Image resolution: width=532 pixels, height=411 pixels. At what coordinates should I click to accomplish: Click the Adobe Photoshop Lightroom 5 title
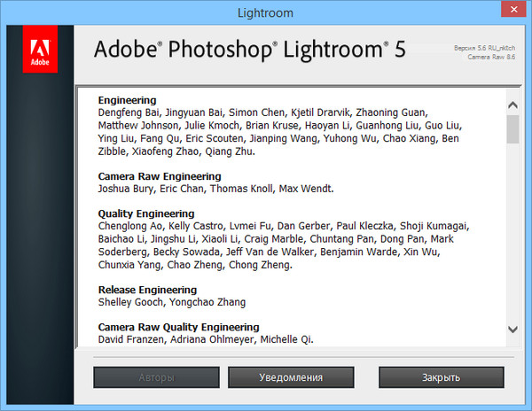point(249,49)
